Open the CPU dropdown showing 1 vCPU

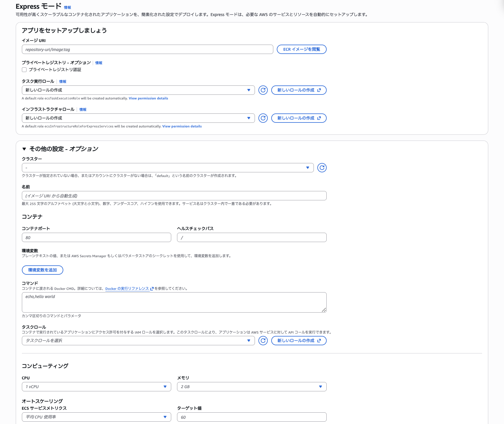[x=96, y=386]
